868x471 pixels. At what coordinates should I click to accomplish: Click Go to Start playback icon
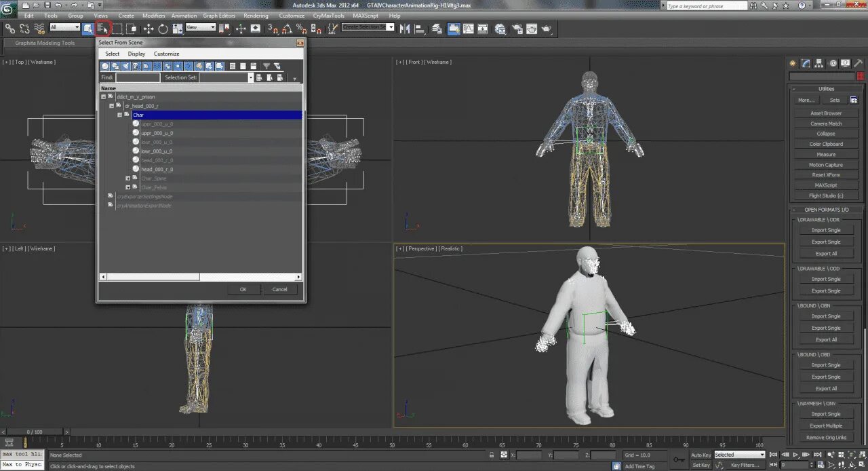coord(773,455)
